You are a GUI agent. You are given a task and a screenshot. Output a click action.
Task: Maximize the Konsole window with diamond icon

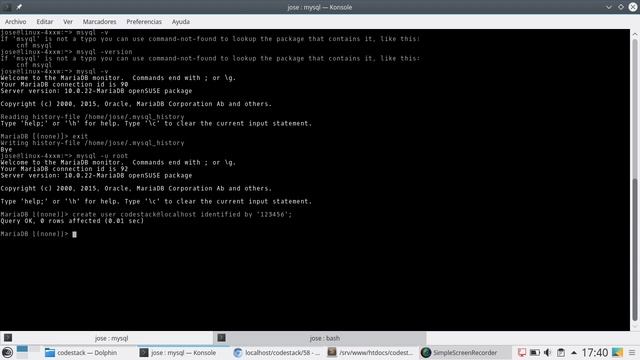tap(621, 7)
